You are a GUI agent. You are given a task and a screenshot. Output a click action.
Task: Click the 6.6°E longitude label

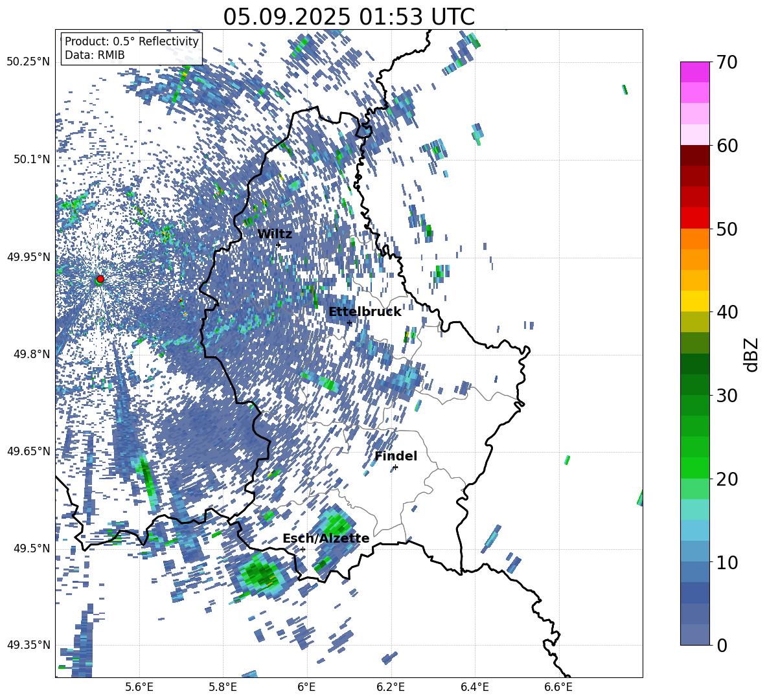558,688
